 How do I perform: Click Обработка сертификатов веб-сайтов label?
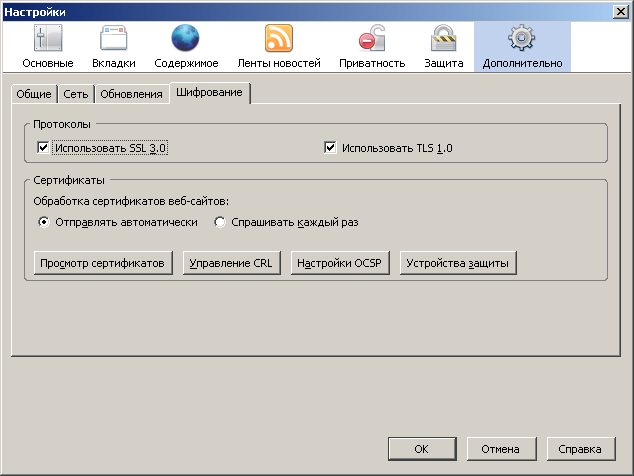pyautogui.click(x=131, y=201)
